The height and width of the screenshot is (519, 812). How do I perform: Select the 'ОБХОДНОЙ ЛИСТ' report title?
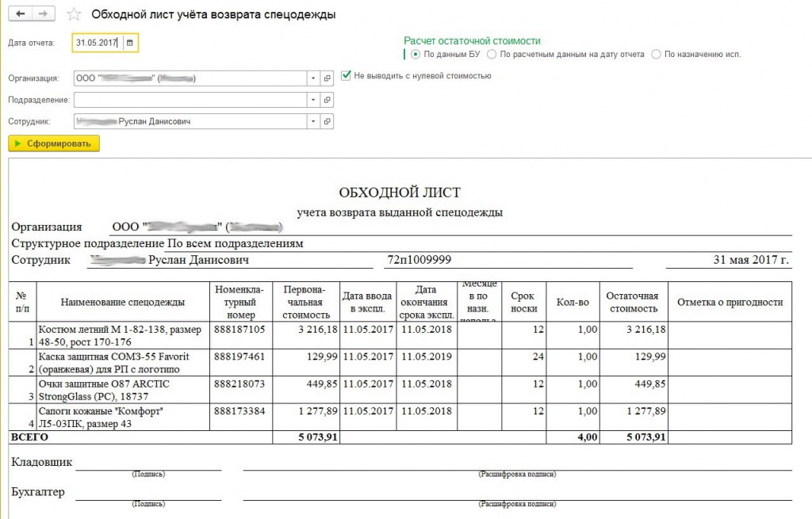pyautogui.click(x=400, y=193)
